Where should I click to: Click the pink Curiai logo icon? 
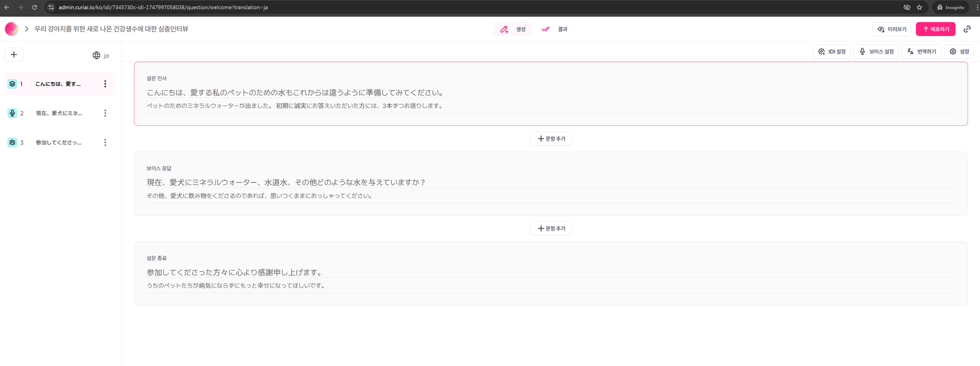tap(11, 29)
